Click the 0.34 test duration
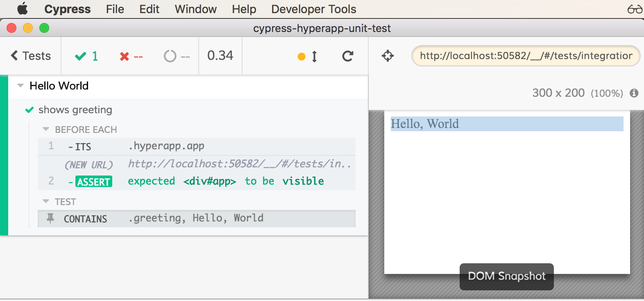Image resolution: width=644 pixels, height=301 pixels. (220, 55)
